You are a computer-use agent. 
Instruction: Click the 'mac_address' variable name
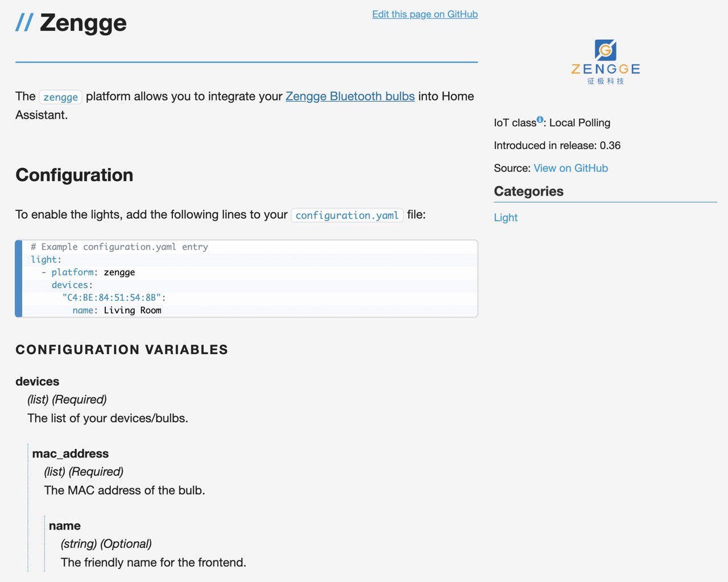pyautogui.click(x=71, y=454)
